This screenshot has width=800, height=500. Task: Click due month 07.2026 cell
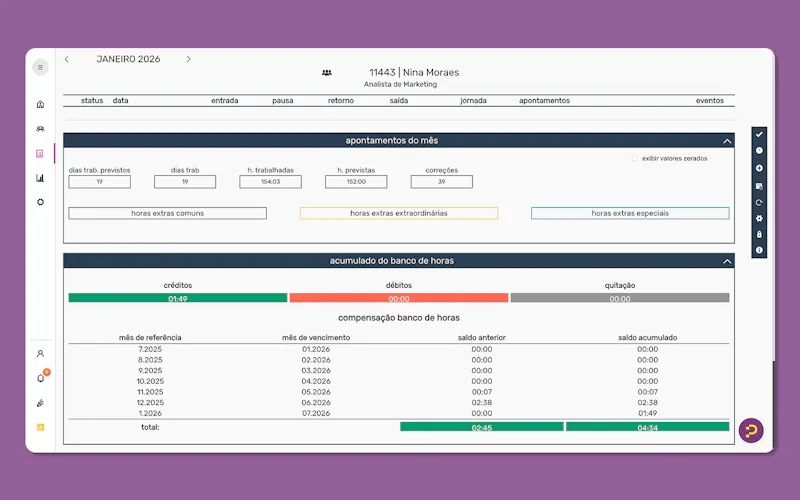(x=316, y=413)
